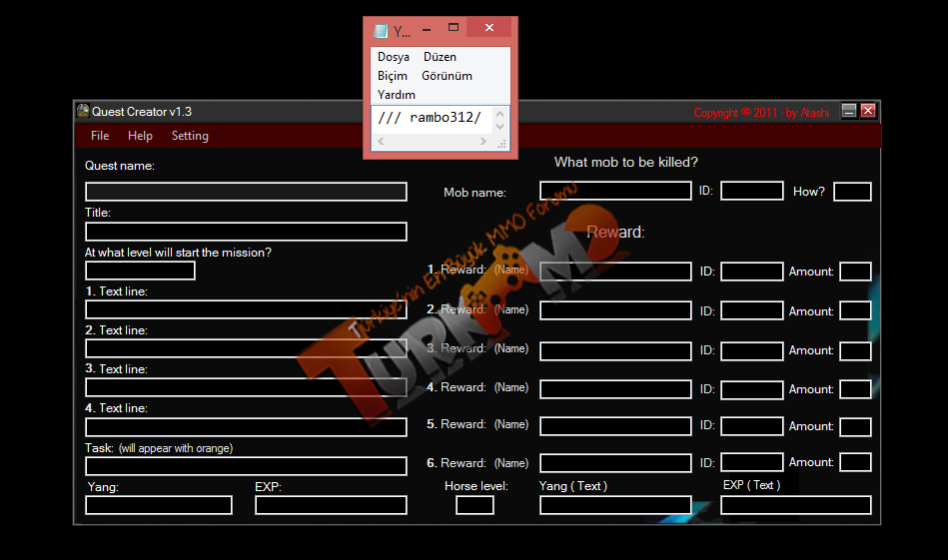
Task: Click the 6. Reward ID field
Action: [x=752, y=462]
